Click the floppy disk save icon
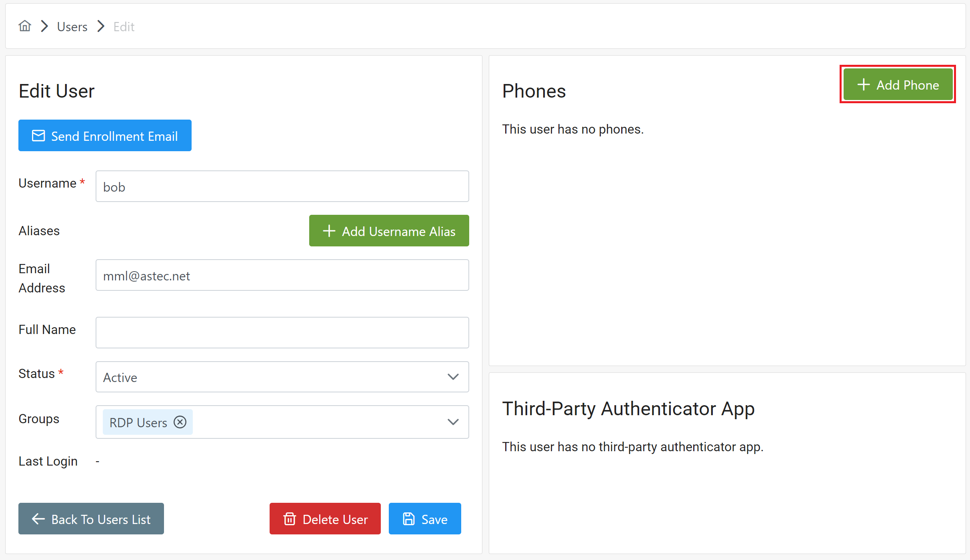The height and width of the screenshot is (560, 970). [x=408, y=519]
